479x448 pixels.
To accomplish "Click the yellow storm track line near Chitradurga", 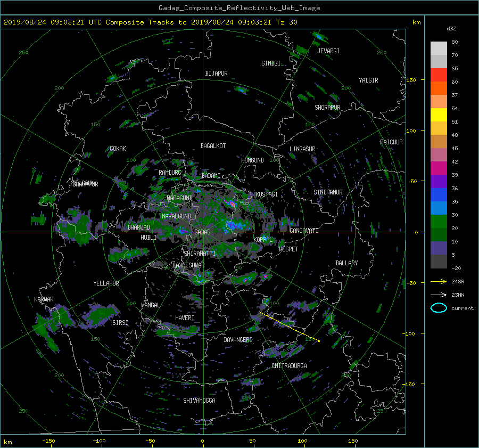I will click(x=290, y=327).
